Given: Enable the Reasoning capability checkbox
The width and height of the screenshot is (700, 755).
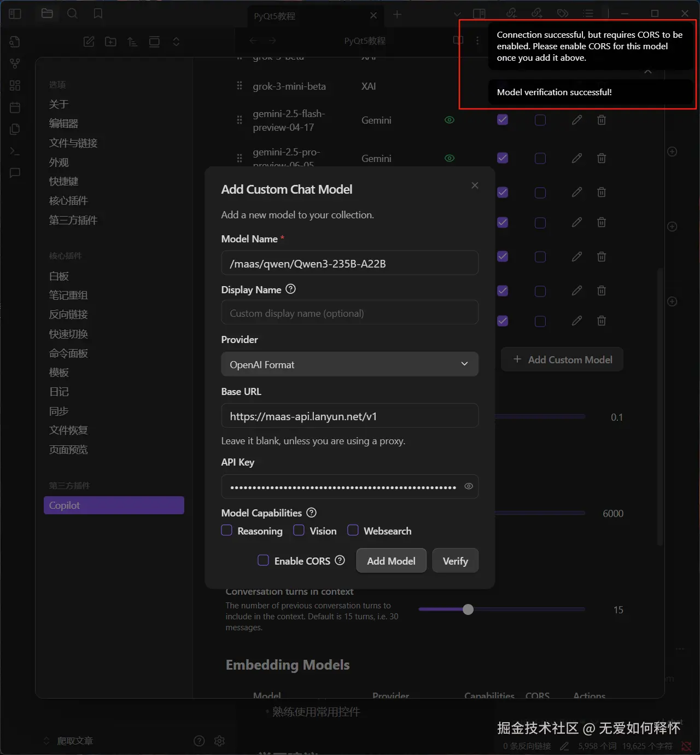Looking at the screenshot, I should [x=226, y=530].
